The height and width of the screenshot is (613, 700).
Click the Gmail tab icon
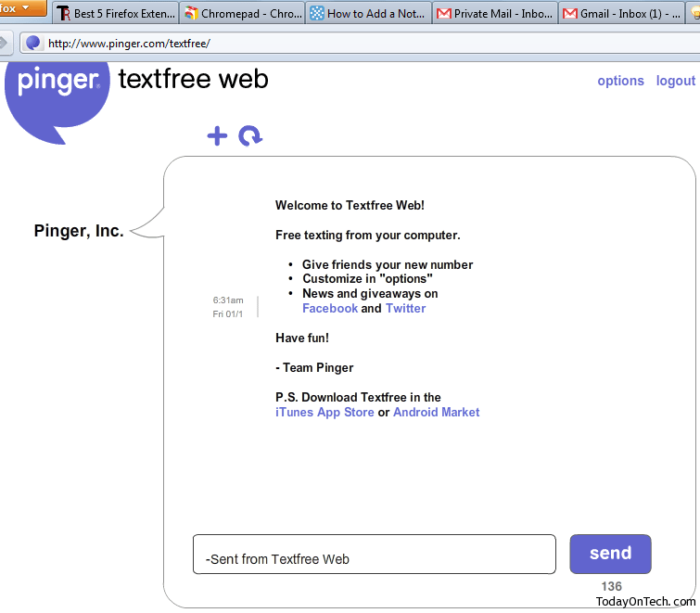coord(569,14)
